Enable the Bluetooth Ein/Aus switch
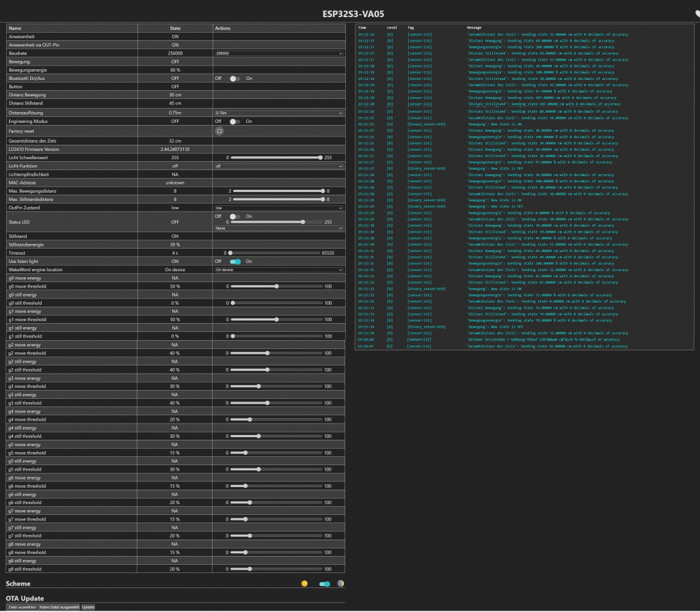Image resolution: width=700 pixels, height=612 pixels. (235, 78)
